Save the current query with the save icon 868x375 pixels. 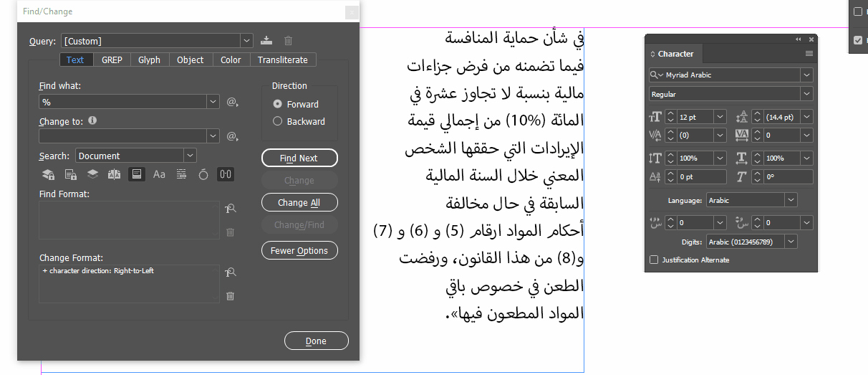click(266, 41)
